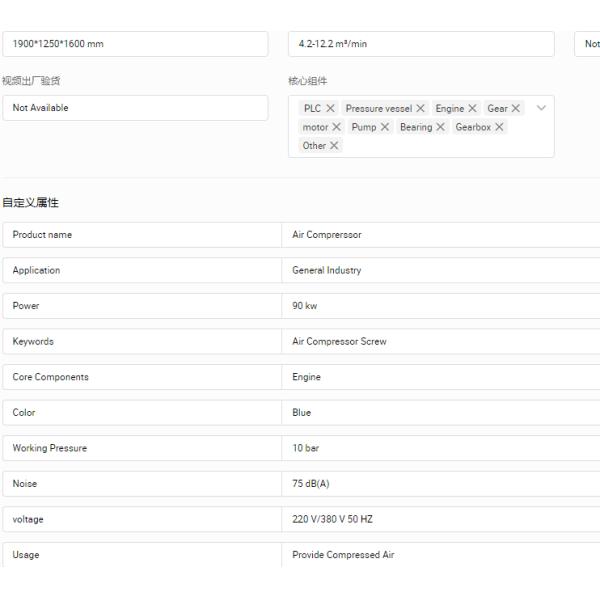Remove the Engine tag
Viewport: 600px width, 600px height.
coord(472,108)
